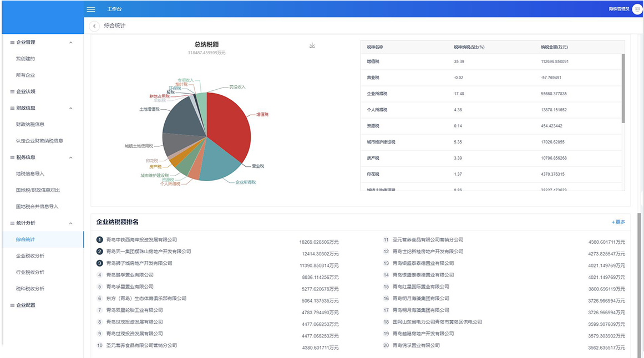Click the list icon beside 企业配置
644x358 pixels.
point(12,305)
